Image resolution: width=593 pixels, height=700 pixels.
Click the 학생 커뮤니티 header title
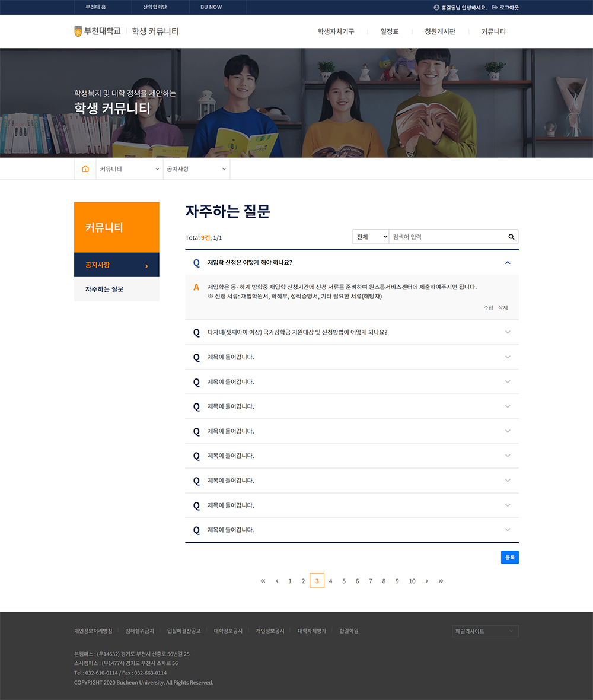tap(155, 31)
